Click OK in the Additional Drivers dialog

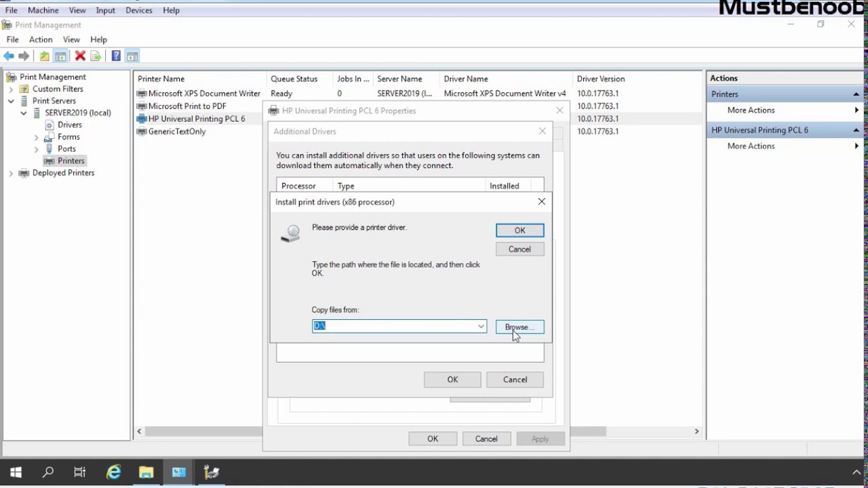point(452,380)
